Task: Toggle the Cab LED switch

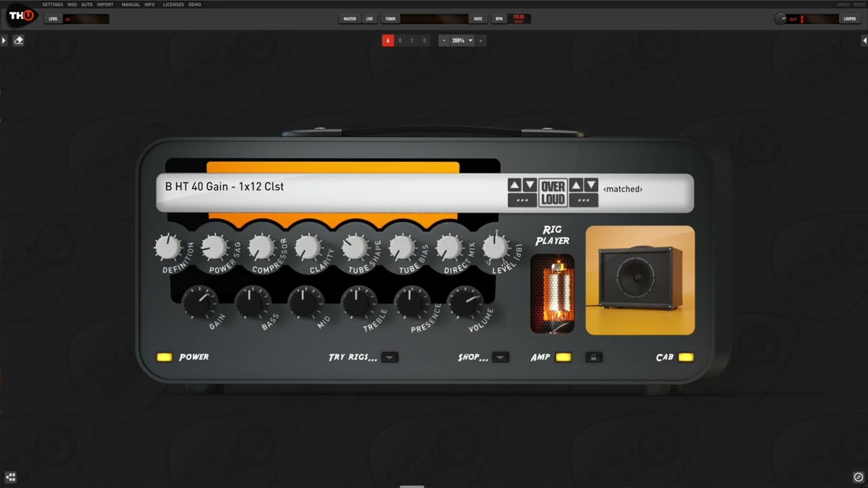Action: pos(686,357)
